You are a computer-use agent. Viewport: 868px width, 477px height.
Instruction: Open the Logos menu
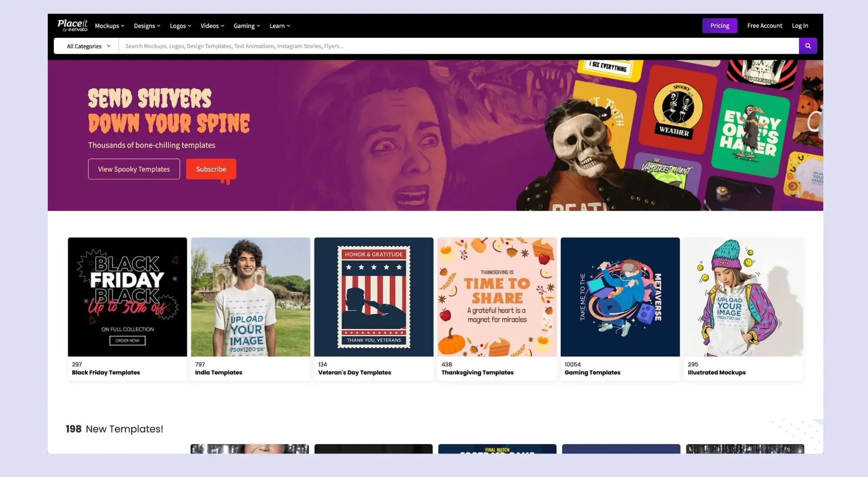tap(180, 26)
